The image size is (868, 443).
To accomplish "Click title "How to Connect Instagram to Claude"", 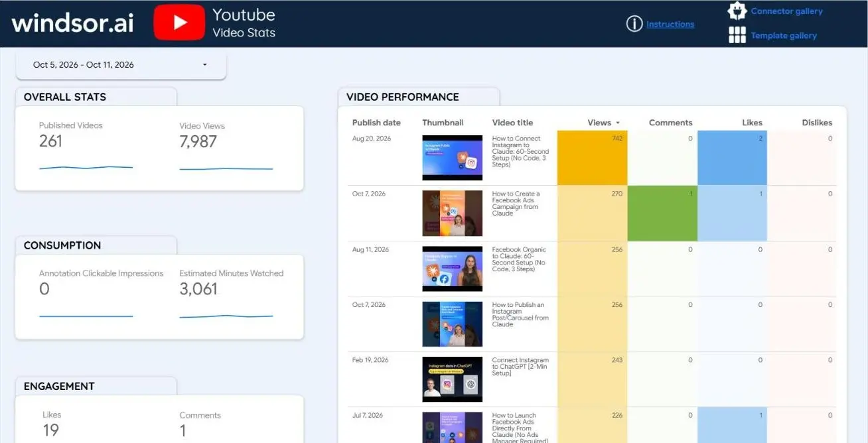I will pos(520,151).
